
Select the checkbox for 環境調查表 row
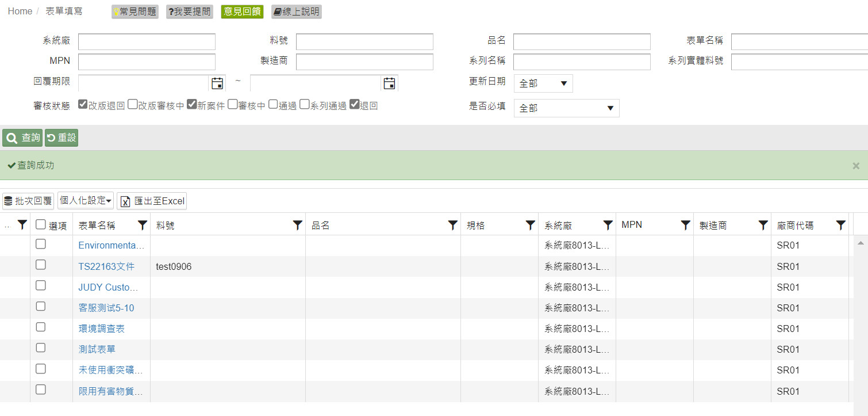click(40, 327)
